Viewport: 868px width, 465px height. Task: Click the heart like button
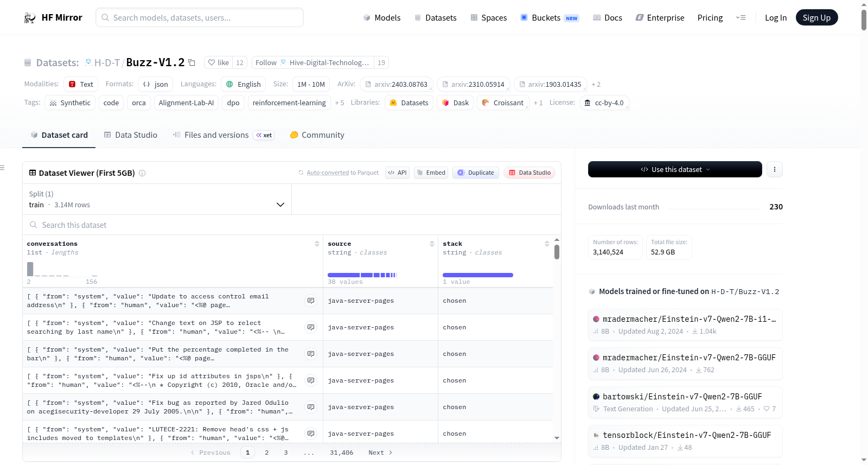pos(219,62)
